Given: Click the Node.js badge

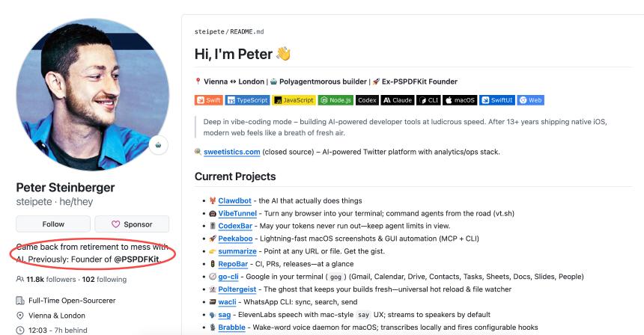Looking at the screenshot, I should (335, 100).
